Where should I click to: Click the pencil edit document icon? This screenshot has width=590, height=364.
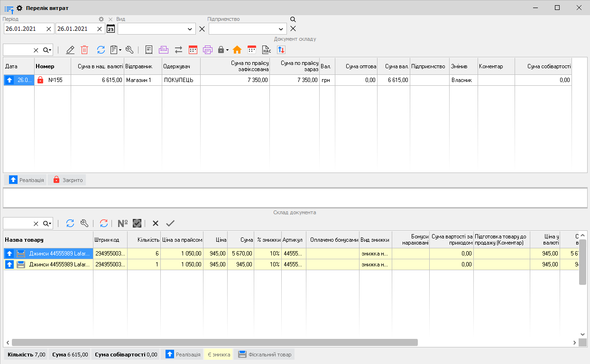point(70,50)
